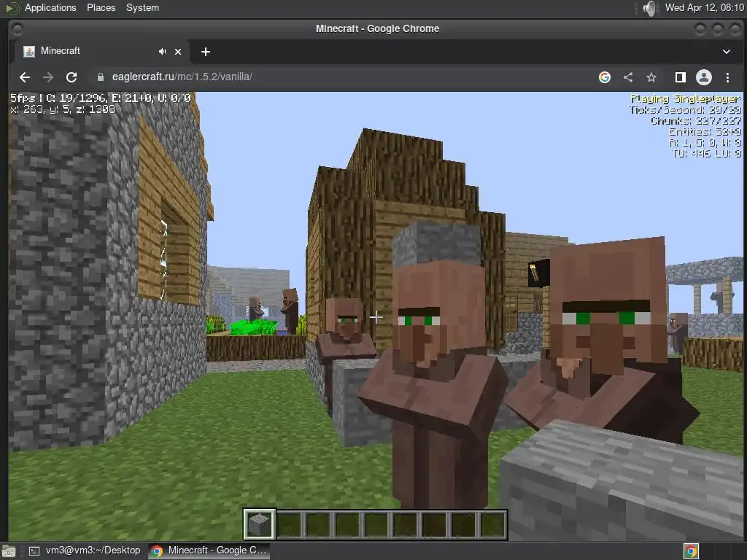This screenshot has height=560, width=747.
Task: Mute the Minecraft tab audio icon
Action: click(163, 52)
